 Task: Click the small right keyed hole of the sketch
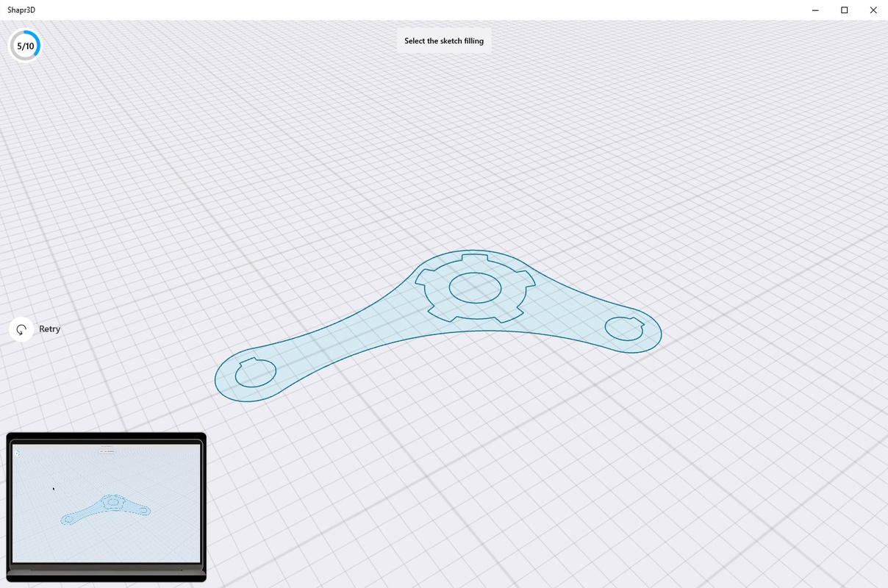pos(624,328)
